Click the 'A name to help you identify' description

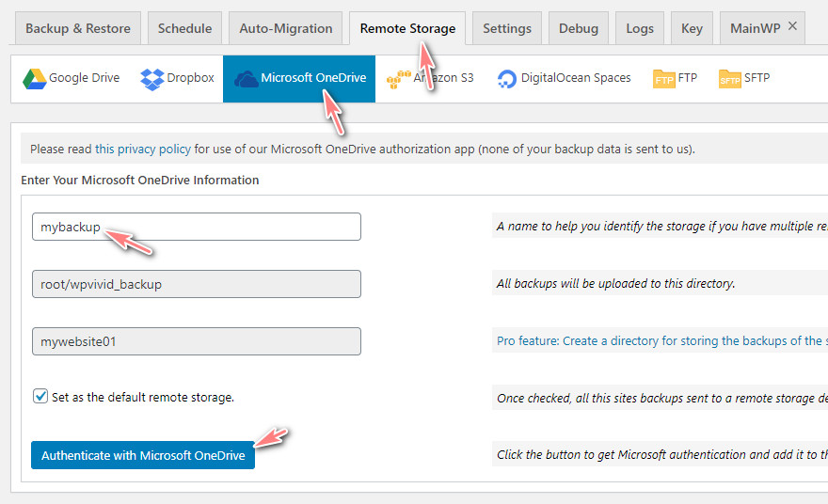[662, 227]
